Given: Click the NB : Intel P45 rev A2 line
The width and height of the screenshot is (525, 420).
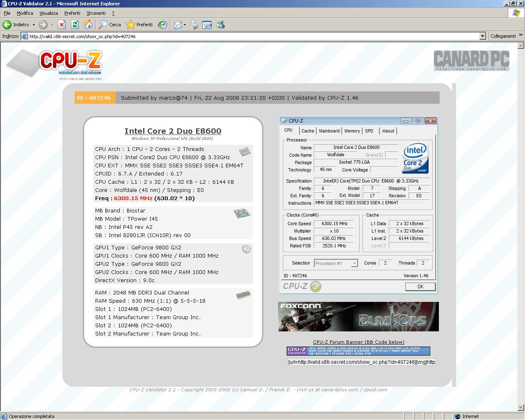Looking at the screenshot, I should tap(124, 227).
